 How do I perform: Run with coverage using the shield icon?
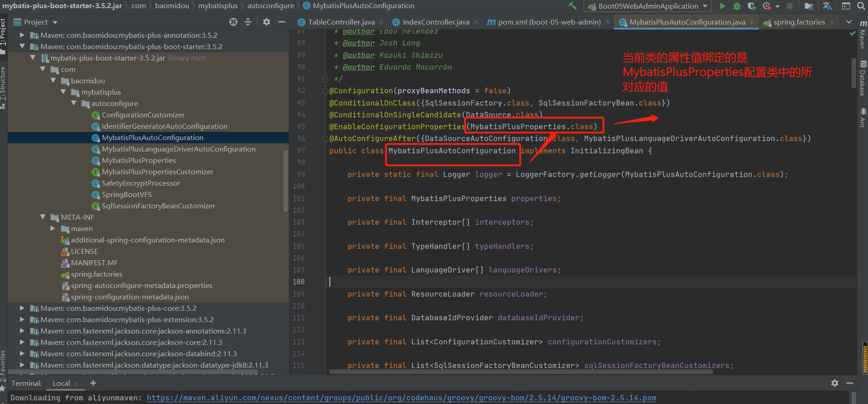click(752, 6)
